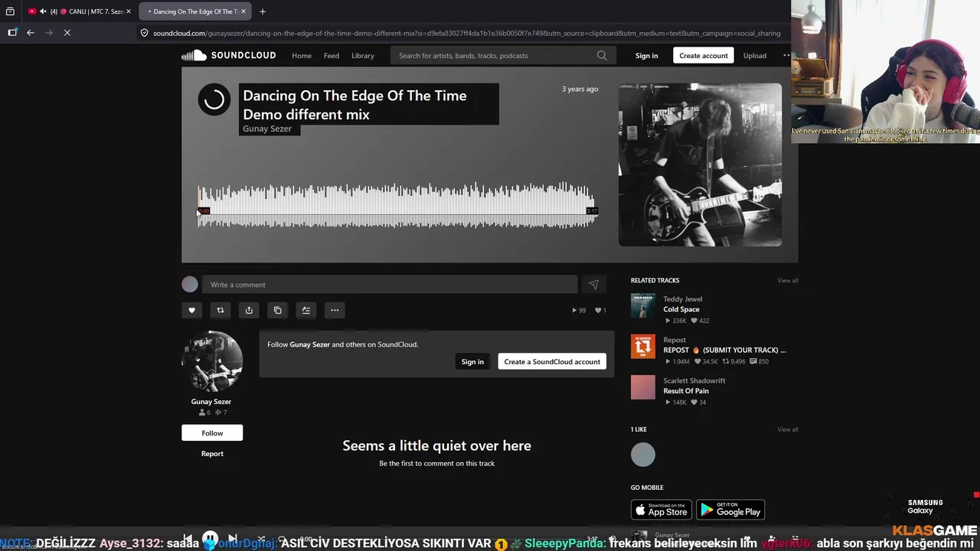This screenshot has height=551, width=980.
Task: Play the track with the loading play button
Action: tap(214, 99)
